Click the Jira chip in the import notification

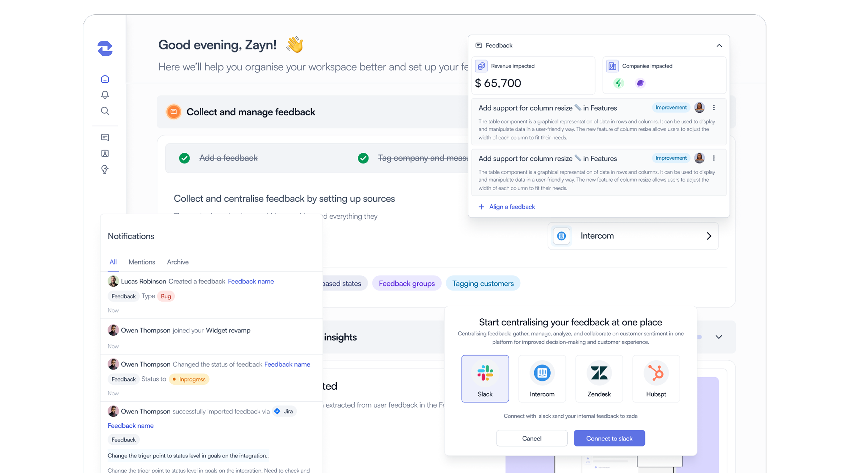pos(284,411)
